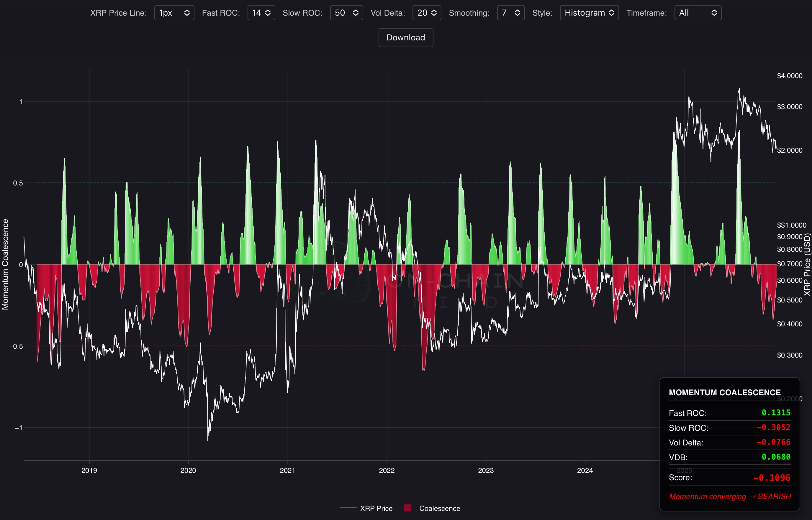Open the Slow ROC value selector

[346, 13]
